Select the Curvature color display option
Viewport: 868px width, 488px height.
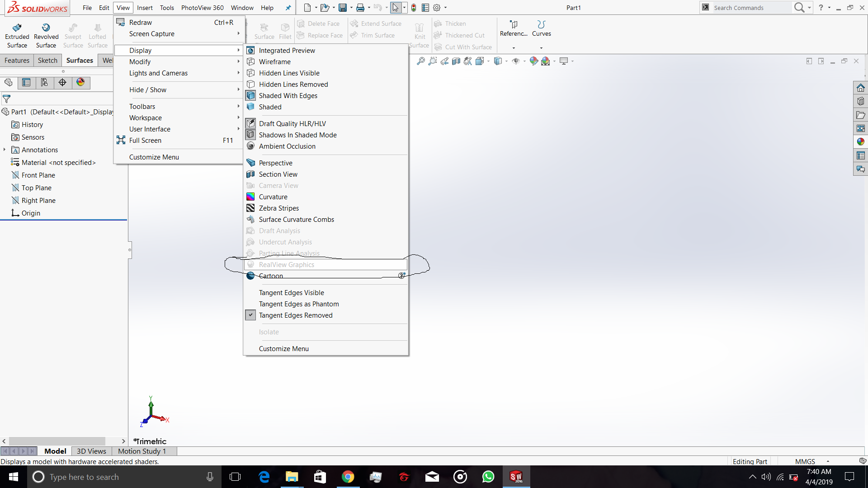point(273,197)
